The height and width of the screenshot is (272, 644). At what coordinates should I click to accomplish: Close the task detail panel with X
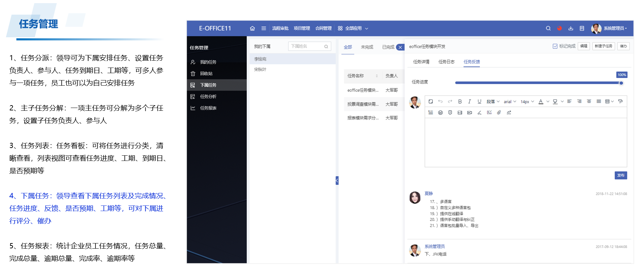[400, 47]
